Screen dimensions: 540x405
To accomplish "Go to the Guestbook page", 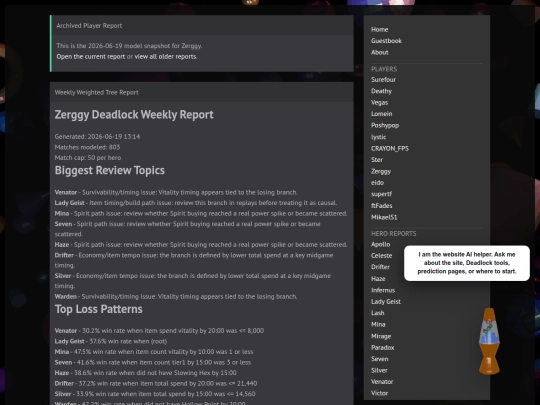I will coord(386,41).
